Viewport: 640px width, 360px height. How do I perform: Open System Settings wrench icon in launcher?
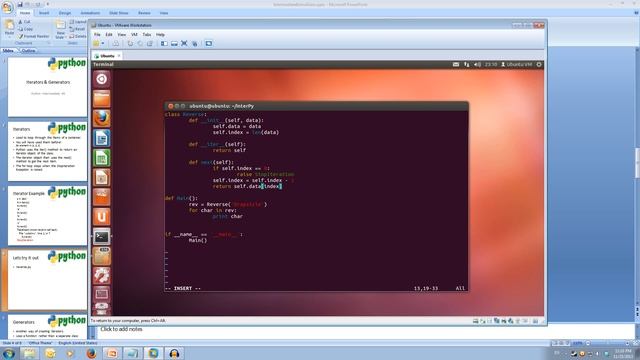(x=102, y=276)
